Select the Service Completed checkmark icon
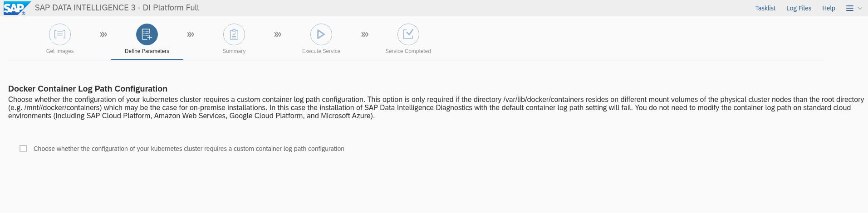 (x=408, y=34)
